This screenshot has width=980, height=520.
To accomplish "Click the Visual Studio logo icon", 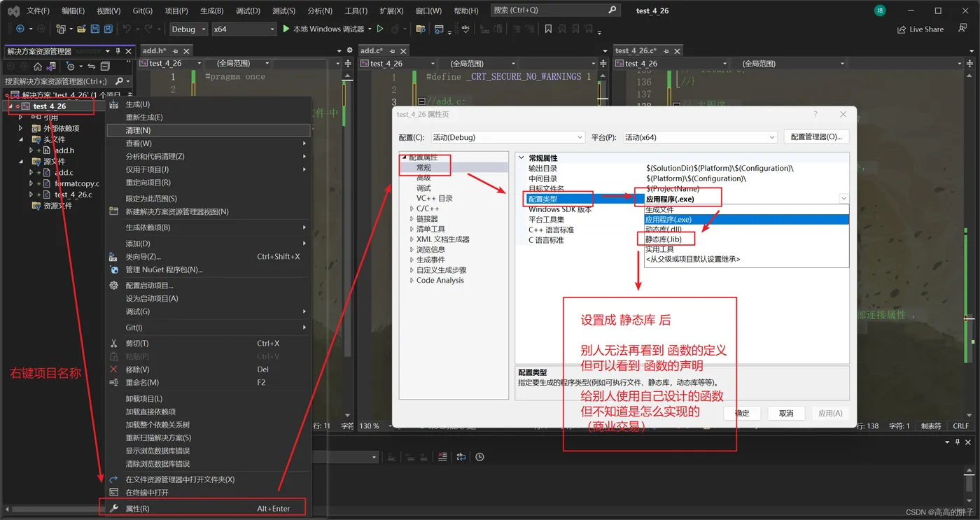I will pos(13,10).
